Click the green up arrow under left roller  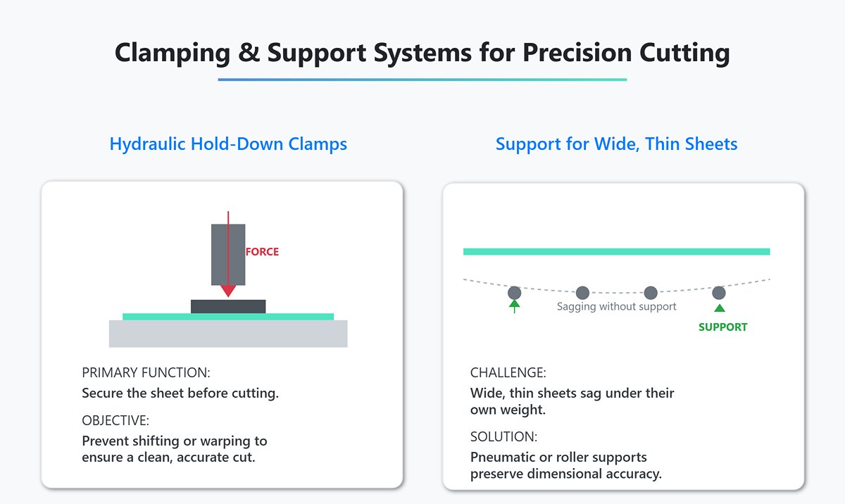pos(515,305)
